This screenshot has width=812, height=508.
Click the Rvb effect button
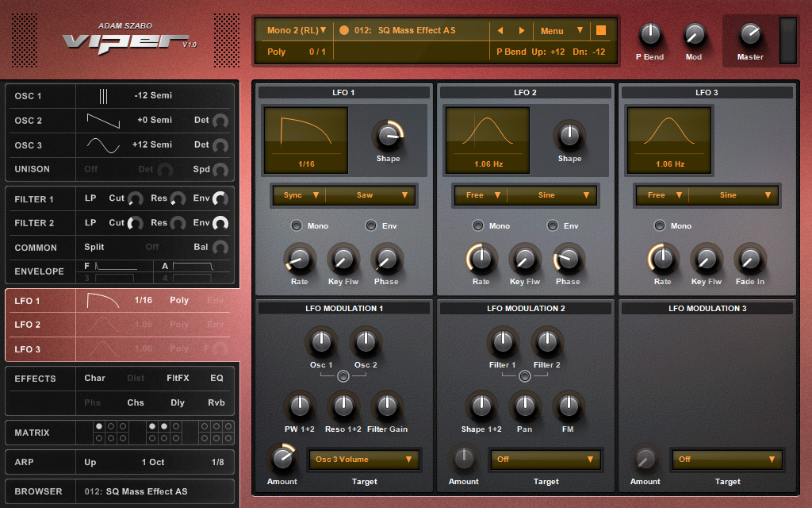click(x=216, y=402)
